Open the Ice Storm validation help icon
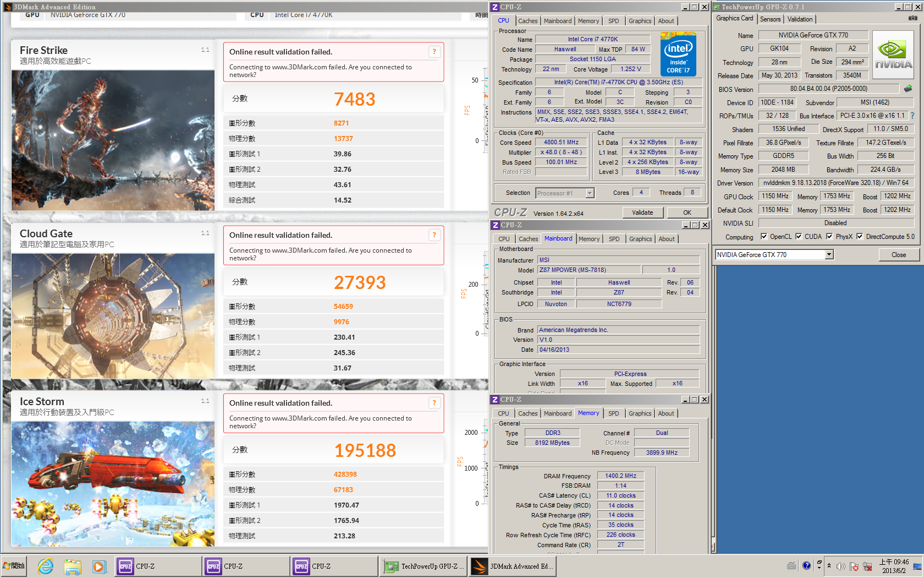924x578 pixels. (x=434, y=403)
